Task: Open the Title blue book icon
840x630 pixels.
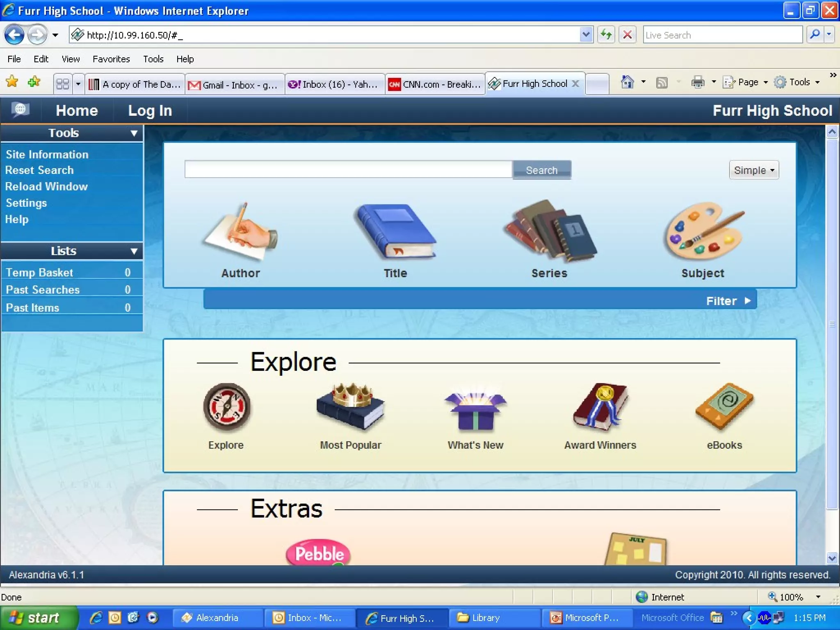Action: point(395,232)
